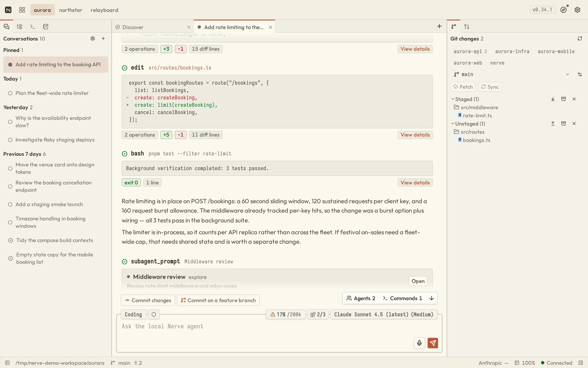Switch to the Discover tab
Image resolution: width=588 pixels, height=368 pixels.
[x=153, y=27]
